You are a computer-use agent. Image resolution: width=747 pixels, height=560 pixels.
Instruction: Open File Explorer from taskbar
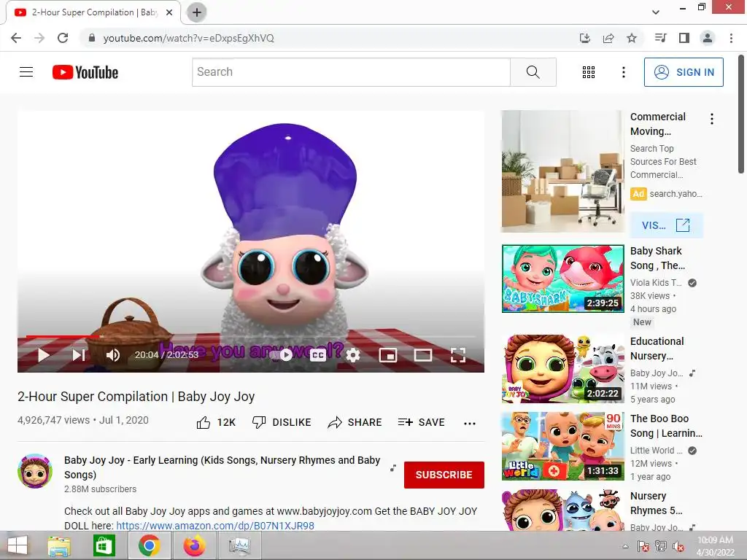coord(59,545)
